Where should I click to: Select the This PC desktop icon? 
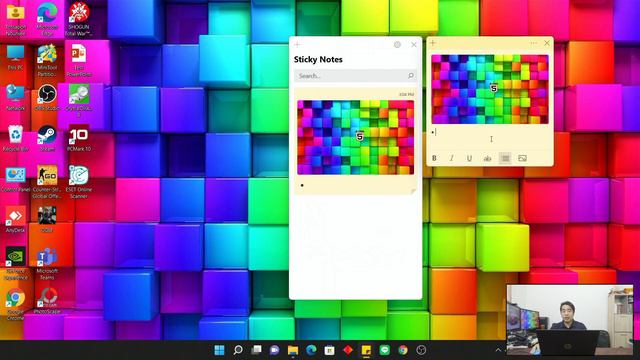point(16,58)
